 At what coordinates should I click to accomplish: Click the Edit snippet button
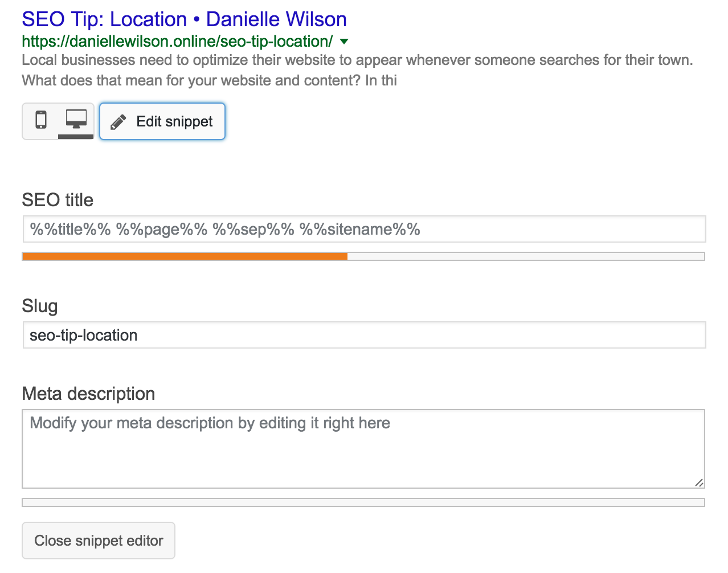click(x=162, y=121)
